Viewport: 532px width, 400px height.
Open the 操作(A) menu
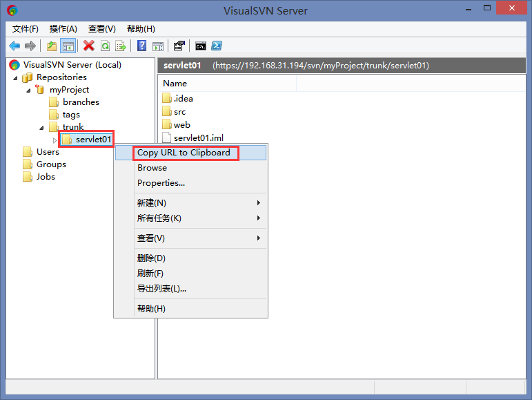(x=63, y=29)
